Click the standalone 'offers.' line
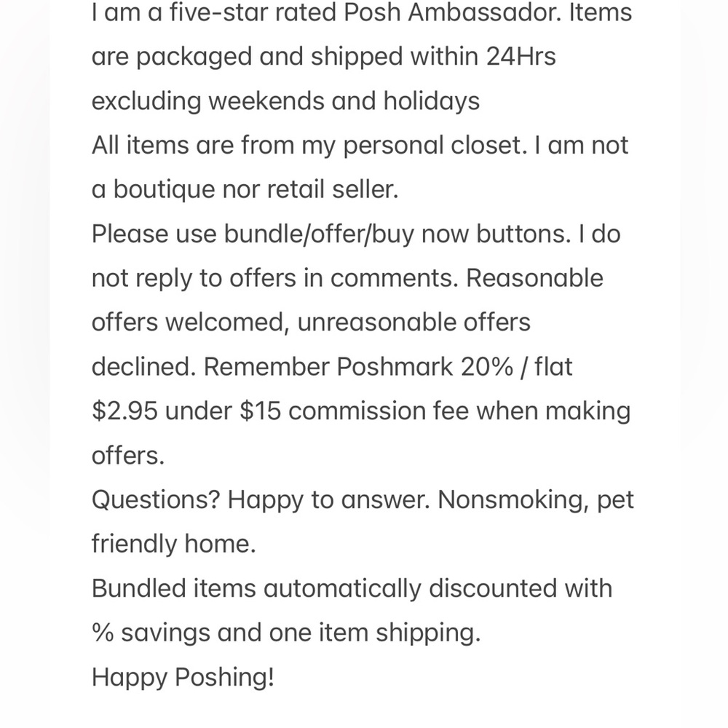The width and height of the screenshot is (728, 728). [x=128, y=456]
